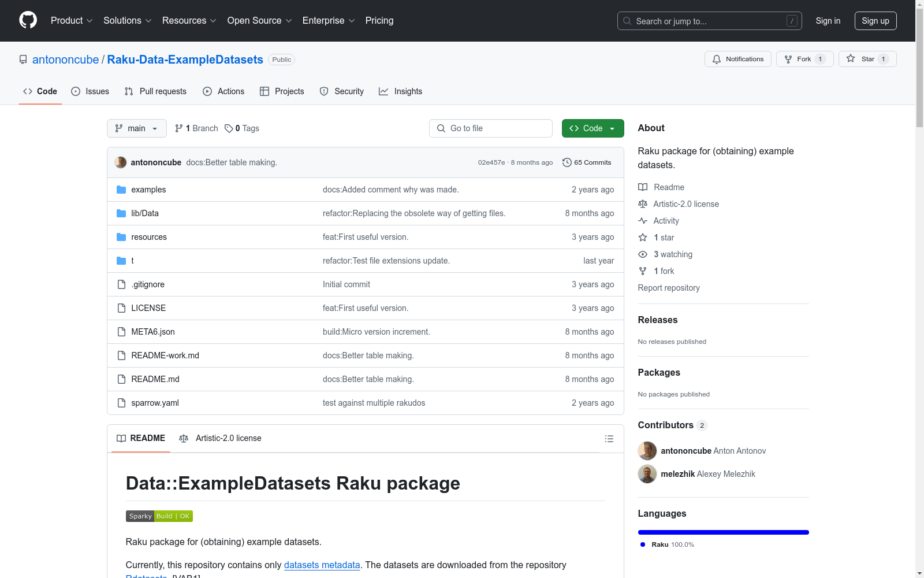Image resolution: width=924 pixels, height=578 pixels.
Task: Switch to the Code tab
Action: coord(40,91)
